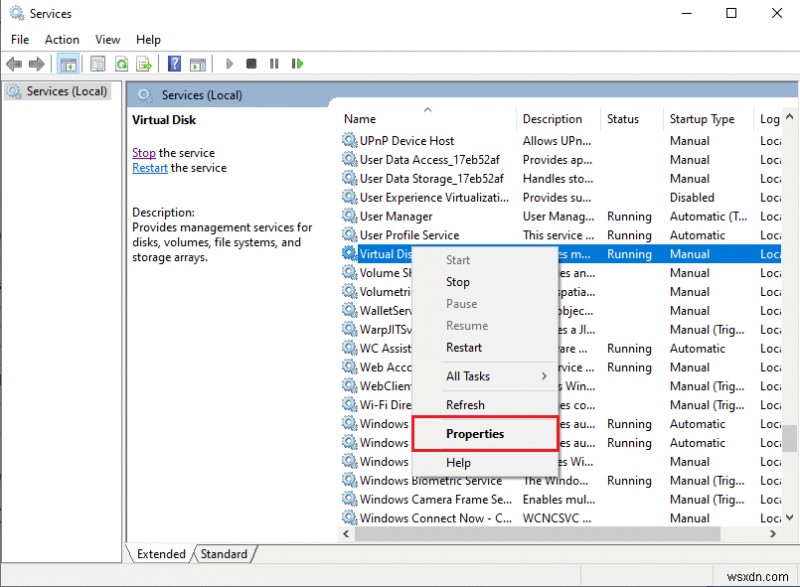Navigate back using the back arrow icon
This screenshot has width=800, height=587.
pos(14,63)
